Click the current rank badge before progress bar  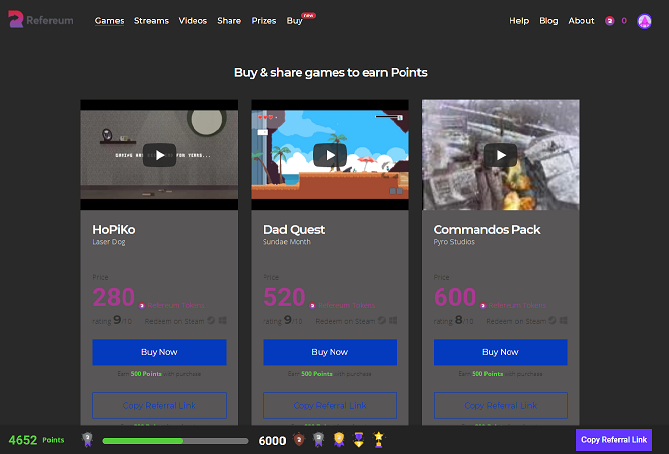pos(87,439)
